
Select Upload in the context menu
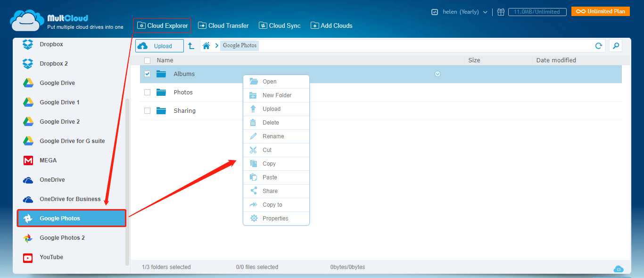(x=276, y=109)
